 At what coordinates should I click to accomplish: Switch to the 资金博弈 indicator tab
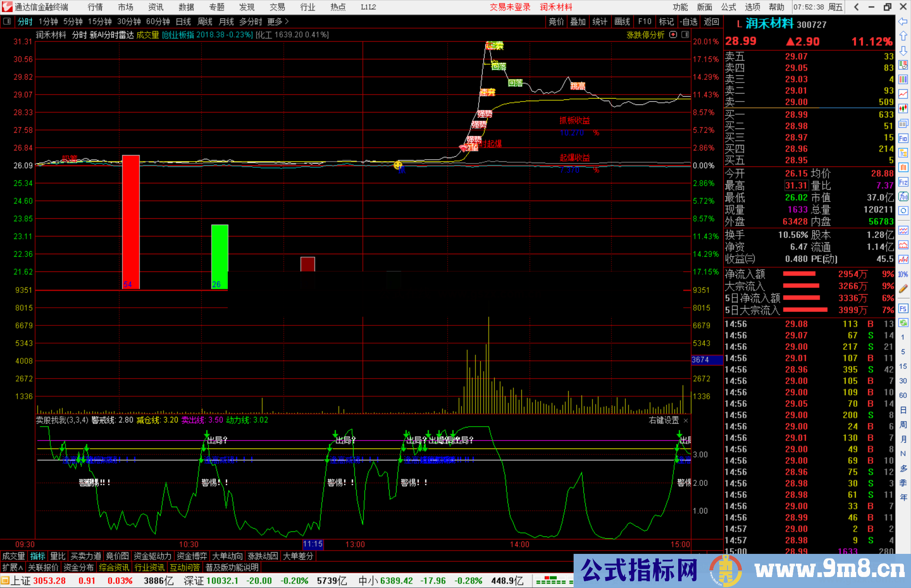click(x=192, y=556)
